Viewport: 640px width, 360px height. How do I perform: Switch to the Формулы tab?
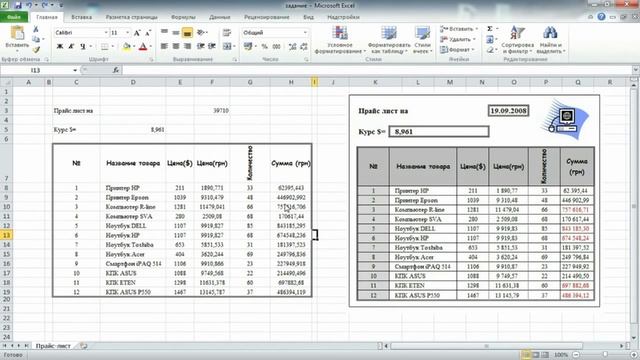coord(183,17)
